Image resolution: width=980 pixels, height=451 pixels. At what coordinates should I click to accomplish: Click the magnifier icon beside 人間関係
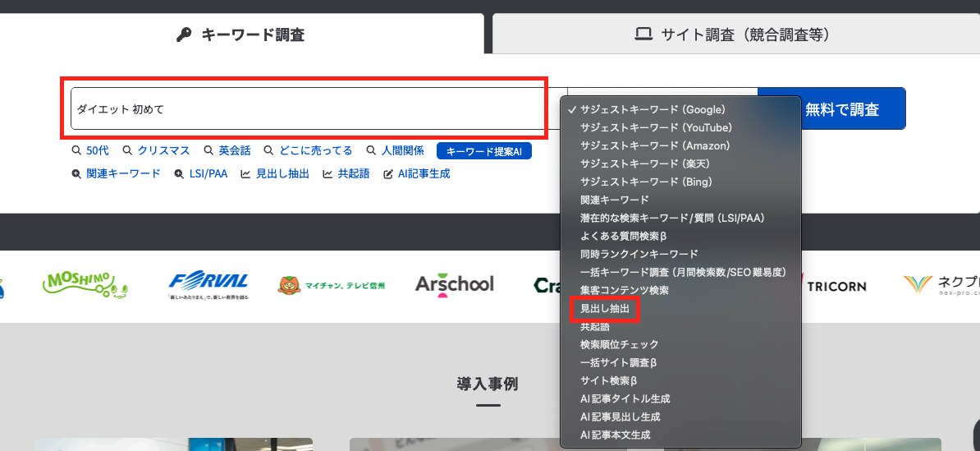pos(371,151)
